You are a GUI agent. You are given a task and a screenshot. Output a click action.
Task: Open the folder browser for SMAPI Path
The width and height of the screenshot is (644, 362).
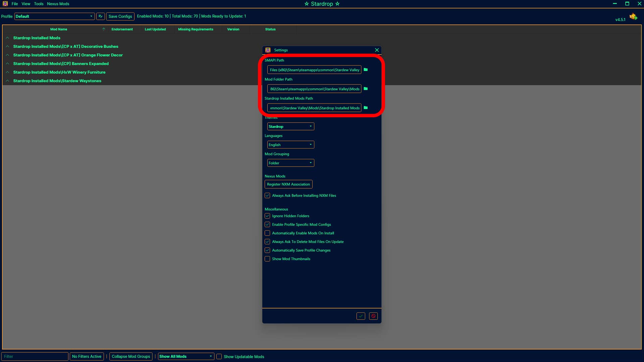click(366, 70)
